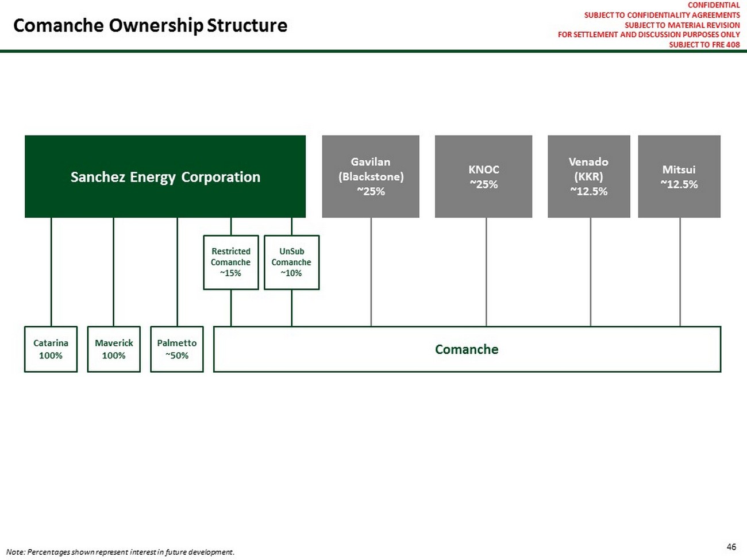This screenshot has height=560, width=747.
Task: Select the Catarina 100% box
Action: (x=51, y=349)
